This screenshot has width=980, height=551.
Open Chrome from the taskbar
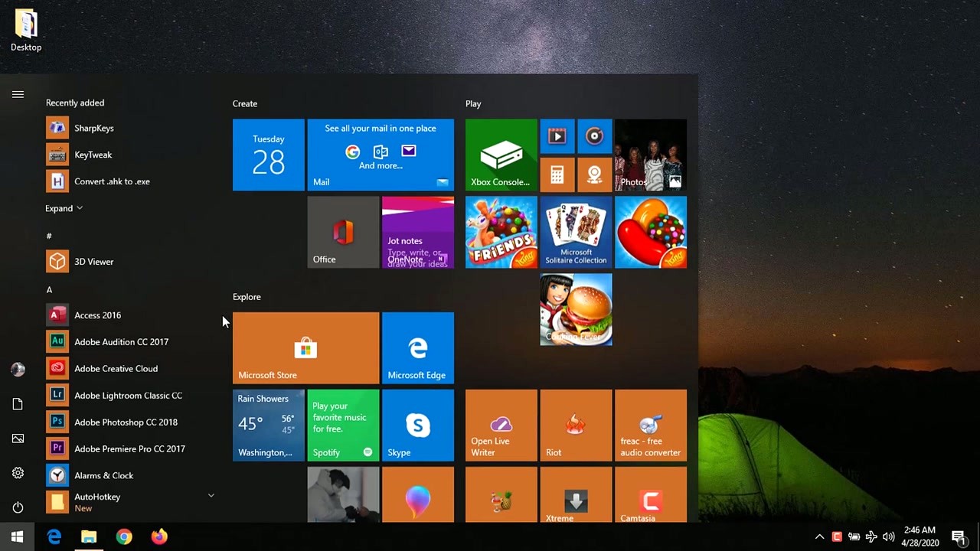[x=124, y=537]
